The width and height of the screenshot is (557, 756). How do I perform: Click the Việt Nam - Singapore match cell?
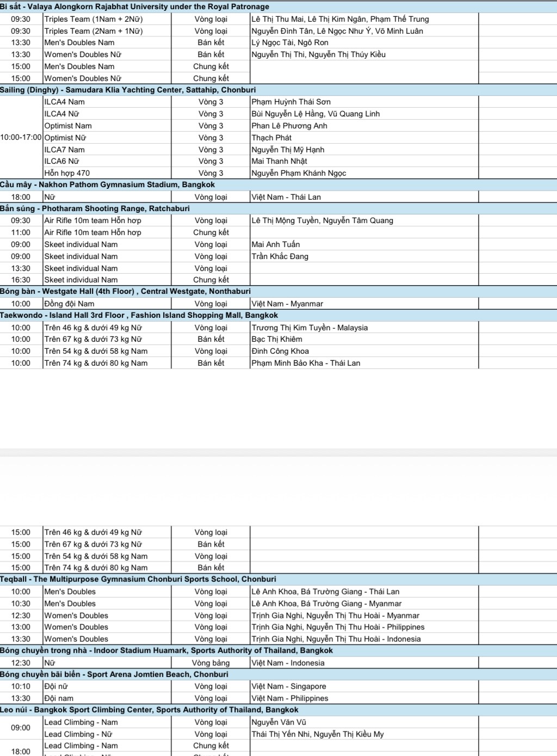[x=289, y=686]
